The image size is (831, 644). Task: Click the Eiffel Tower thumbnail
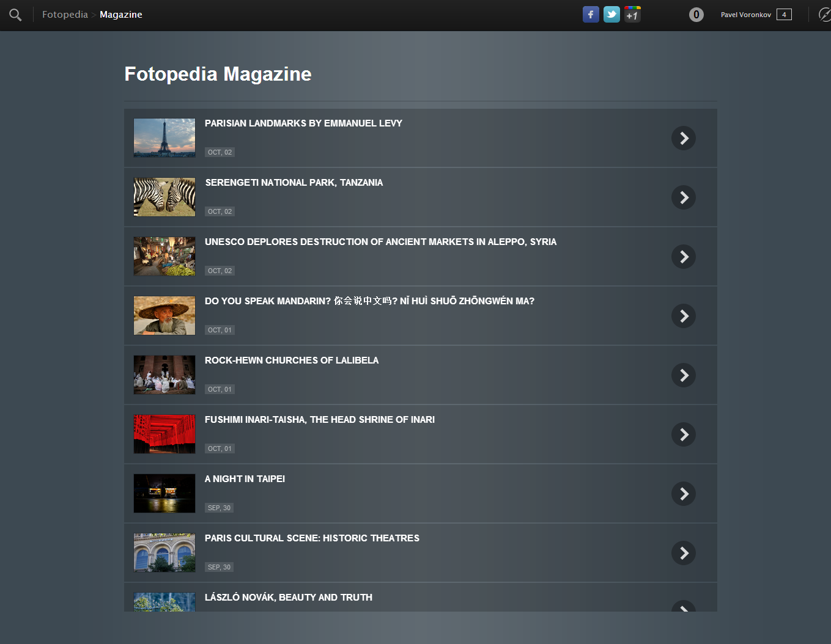[x=164, y=138]
